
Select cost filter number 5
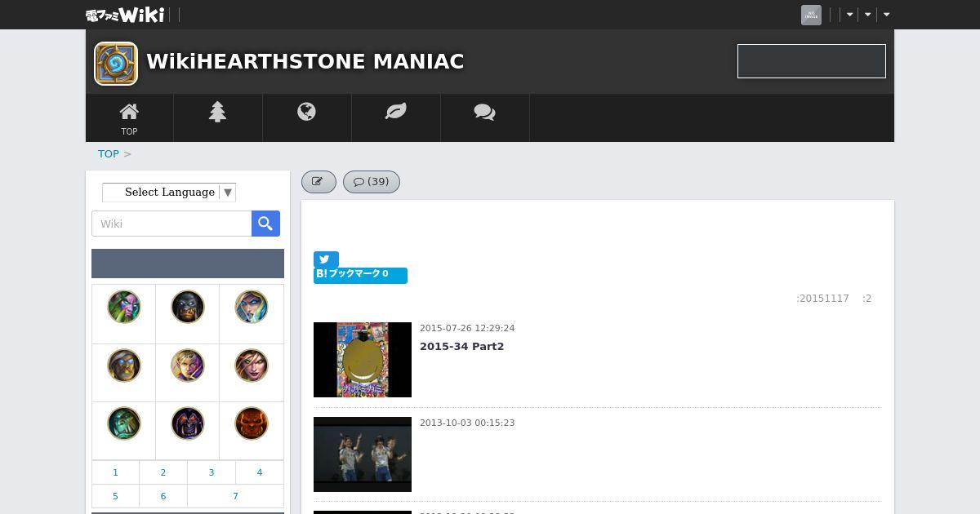(115, 496)
